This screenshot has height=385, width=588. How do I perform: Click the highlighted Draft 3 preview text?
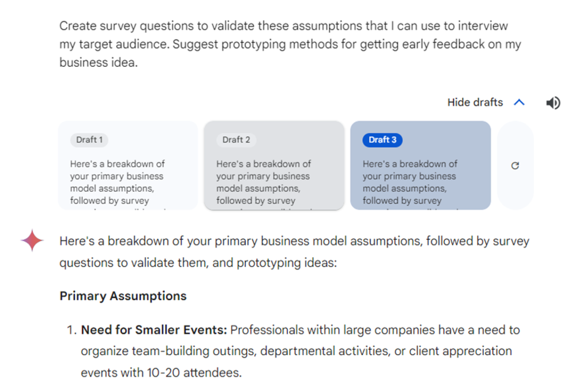point(410,182)
